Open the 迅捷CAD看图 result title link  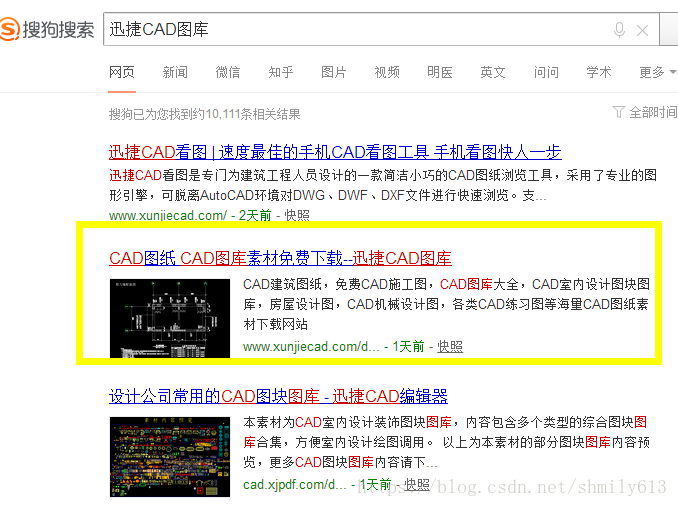[x=335, y=152]
